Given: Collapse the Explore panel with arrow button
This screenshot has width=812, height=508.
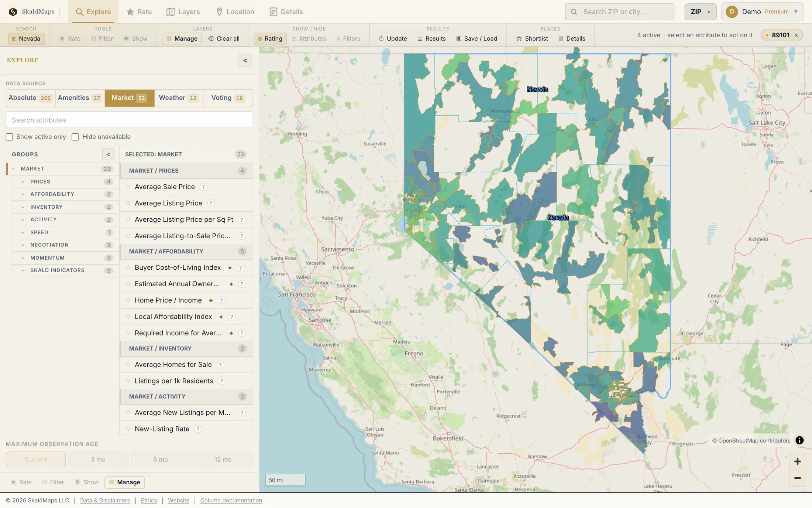Looking at the screenshot, I should pos(245,61).
